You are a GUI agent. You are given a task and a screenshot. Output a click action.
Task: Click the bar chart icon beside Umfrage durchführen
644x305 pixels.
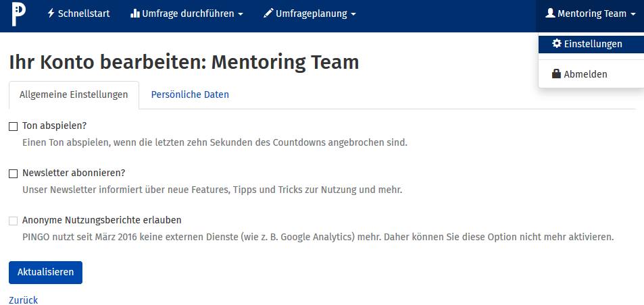[x=134, y=13]
